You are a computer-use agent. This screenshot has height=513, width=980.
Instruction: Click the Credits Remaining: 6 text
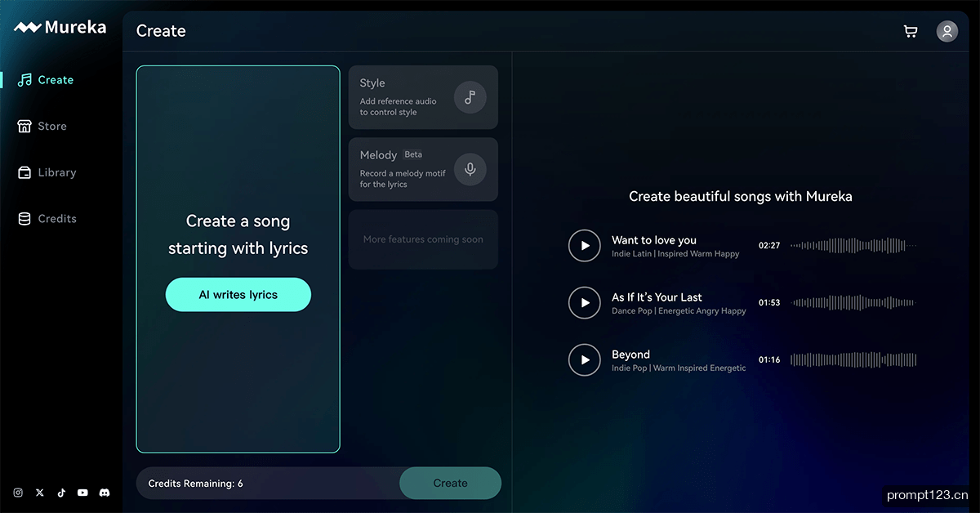(195, 484)
